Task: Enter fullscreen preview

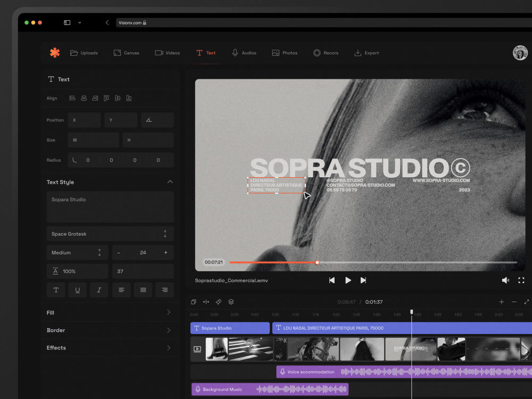Action: (x=521, y=280)
